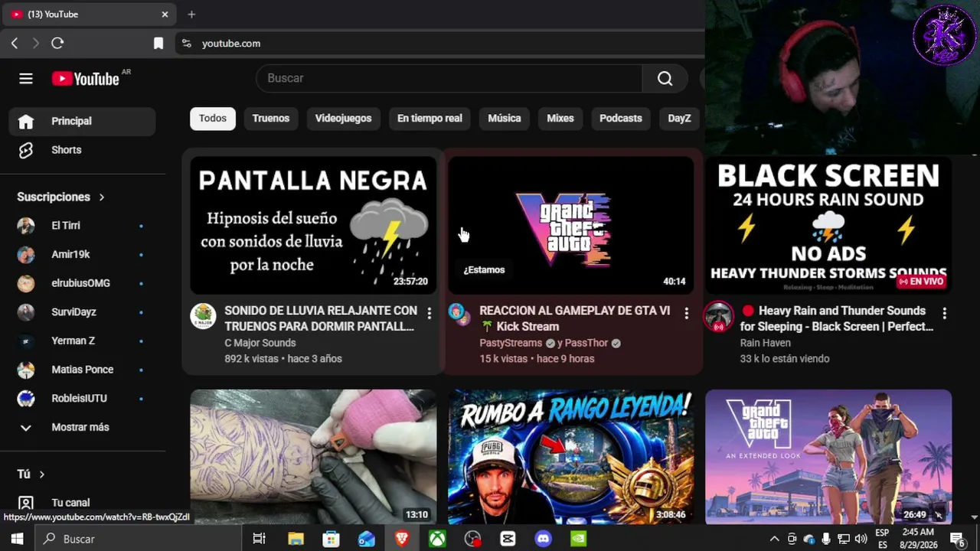Open the volume control in system tray
Viewport: 980px width, 551px height.
pos(861,539)
